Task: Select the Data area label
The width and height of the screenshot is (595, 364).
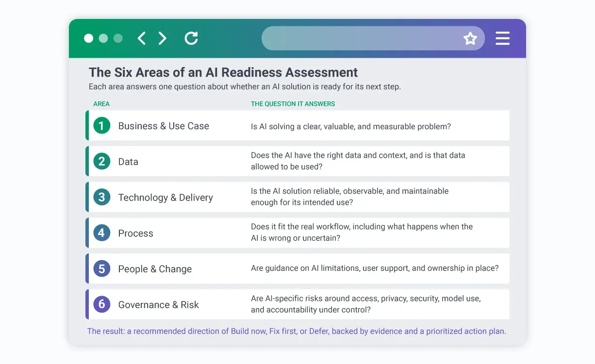Action: tap(128, 162)
